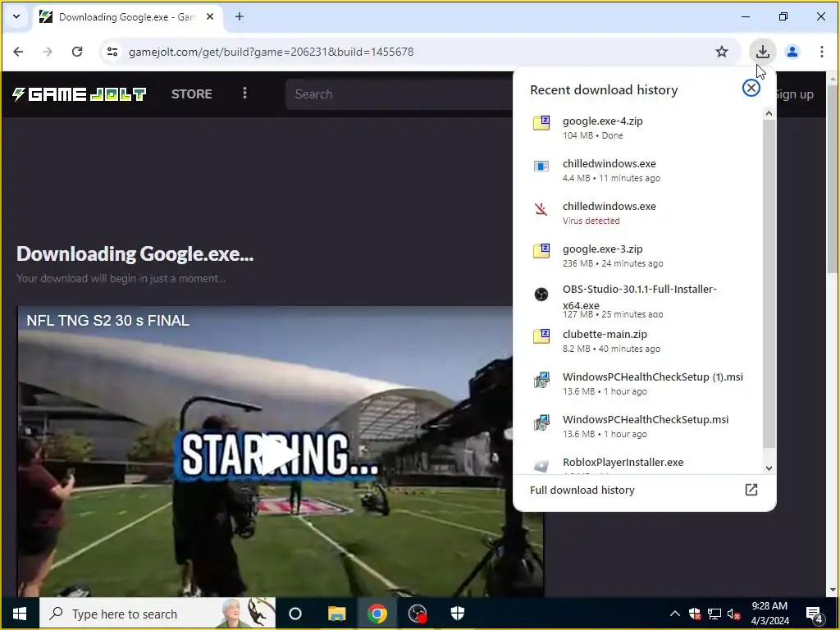Image resolution: width=840 pixels, height=630 pixels.
Task: Open clubette-main.zip download entry
Action: (637, 340)
